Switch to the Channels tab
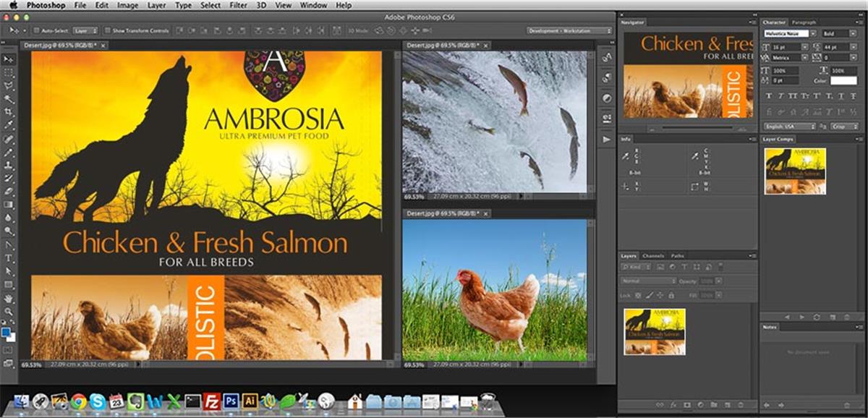The image size is (868, 418). coord(653,256)
